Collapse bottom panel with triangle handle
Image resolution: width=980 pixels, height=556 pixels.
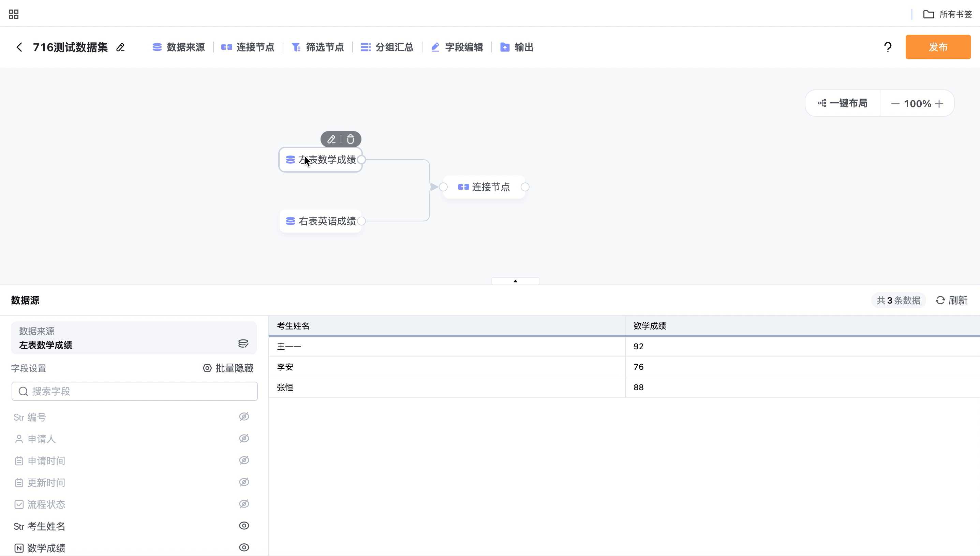(x=515, y=281)
